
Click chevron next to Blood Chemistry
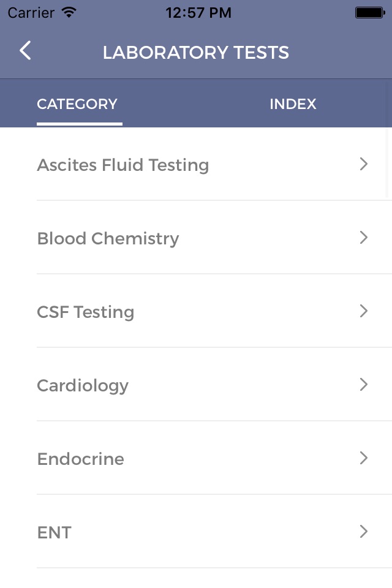coord(363,238)
